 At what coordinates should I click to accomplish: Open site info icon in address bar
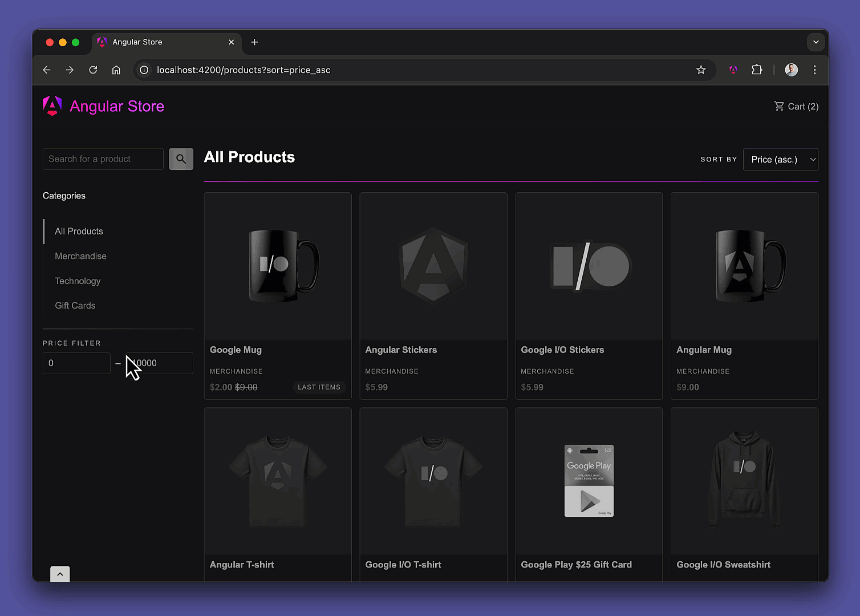144,70
